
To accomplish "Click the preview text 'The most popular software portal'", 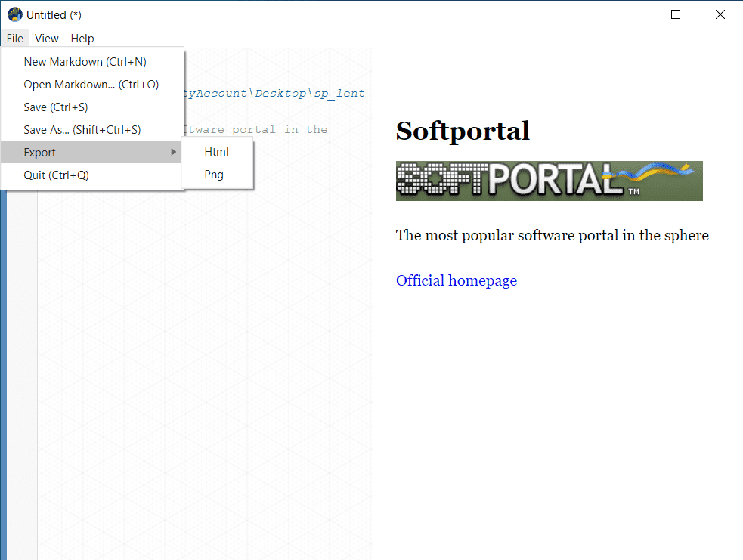I will [x=507, y=235].
